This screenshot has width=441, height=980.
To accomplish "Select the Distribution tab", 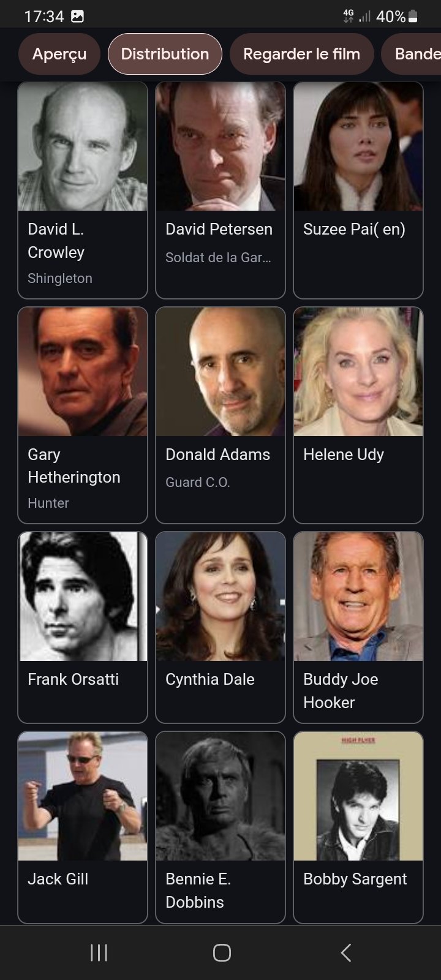I will coord(165,54).
